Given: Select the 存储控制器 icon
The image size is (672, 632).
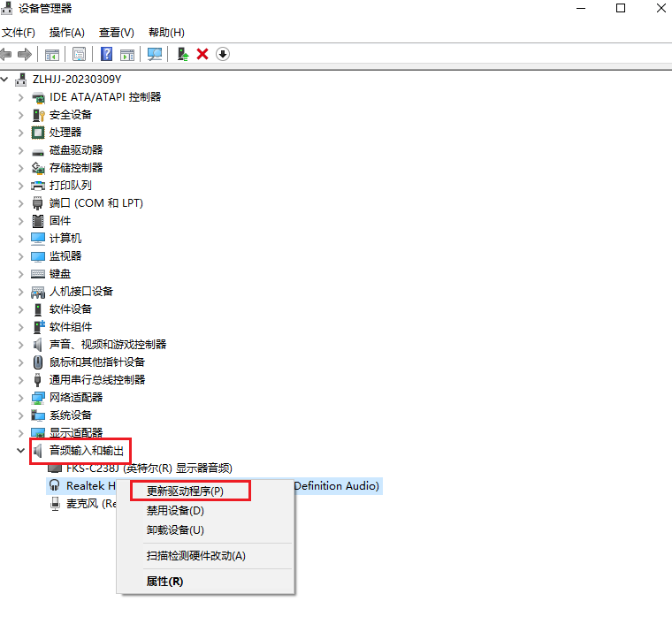Looking at the screenshot, I should [38, 169].
